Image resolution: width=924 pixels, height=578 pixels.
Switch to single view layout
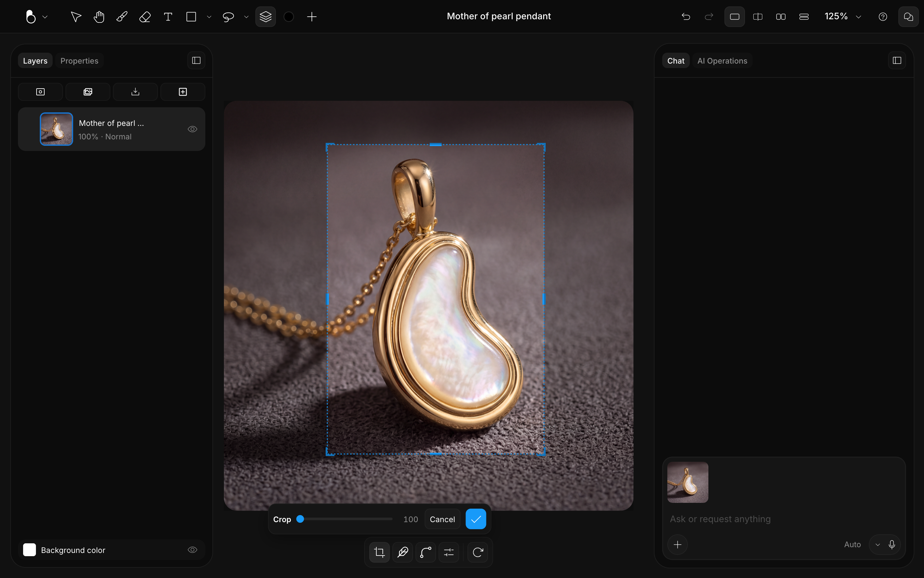click(x=735, y=17)
